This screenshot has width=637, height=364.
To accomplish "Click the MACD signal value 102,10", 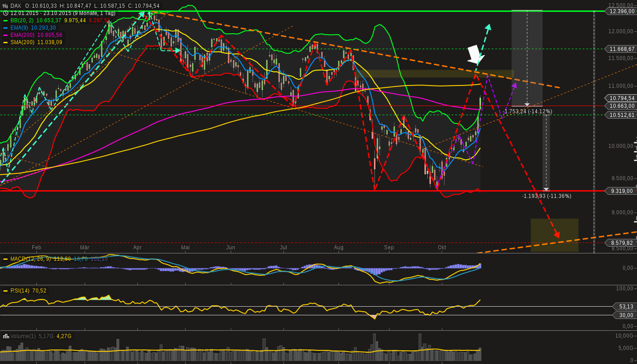I will coord(99,259).
